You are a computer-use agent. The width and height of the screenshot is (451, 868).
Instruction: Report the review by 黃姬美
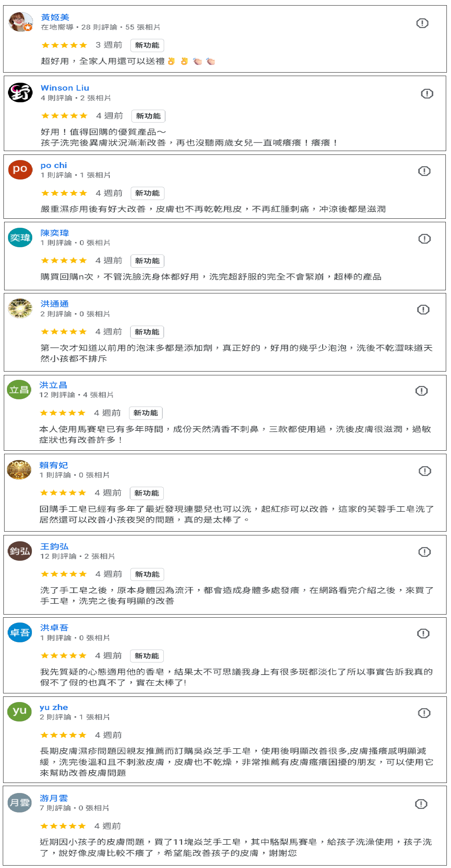pos(422,23)
